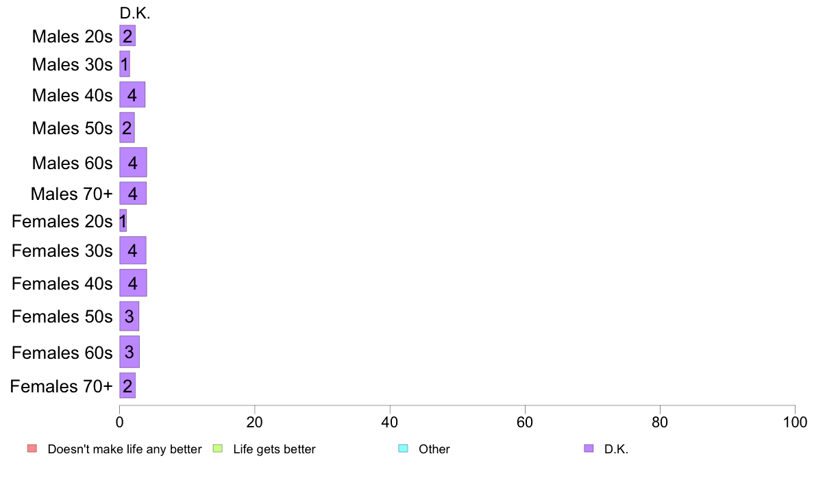Image resolution: width=814 pixels, height=504 pixels.
Task: Click the 'Life gets better' legend label
Action: (274, 449)
